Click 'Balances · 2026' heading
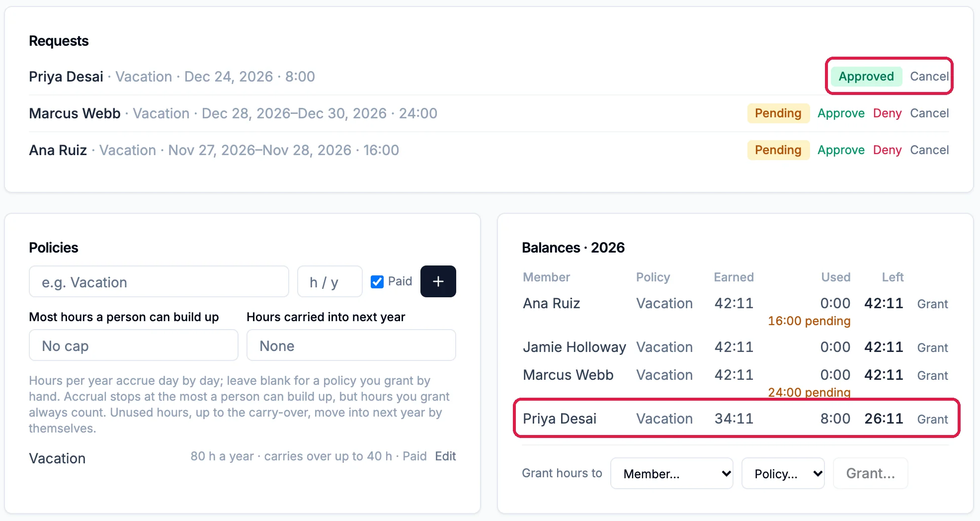This screenshot has height=521, width=980. pos(573,248)
